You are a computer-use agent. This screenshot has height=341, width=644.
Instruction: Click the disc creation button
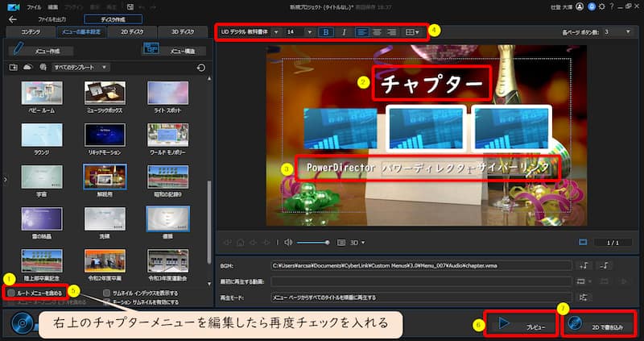(113, 19)
